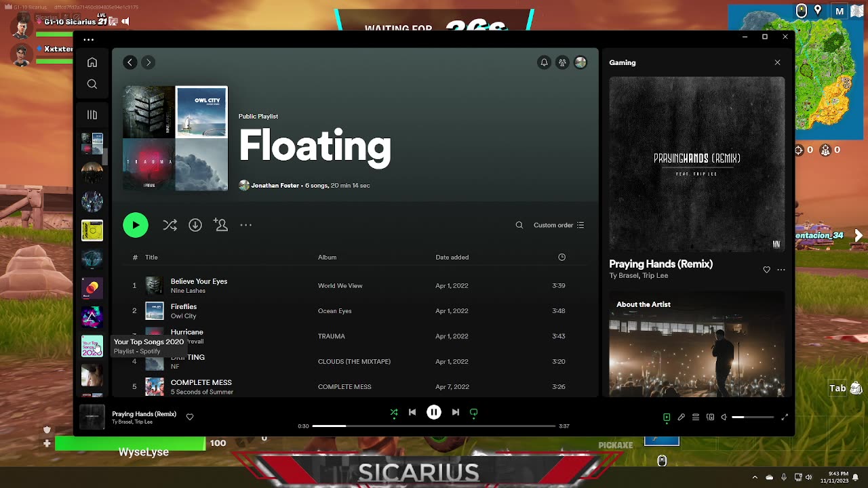868x488 pixels.
Task: Select the track Believe Your Eyes
Action: tap(199, 281)
